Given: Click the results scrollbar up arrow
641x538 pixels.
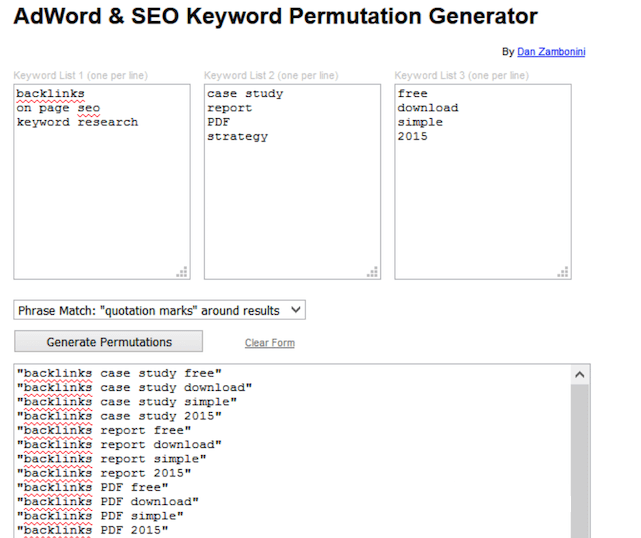Looking at the screenshot, I should (579, 374).
